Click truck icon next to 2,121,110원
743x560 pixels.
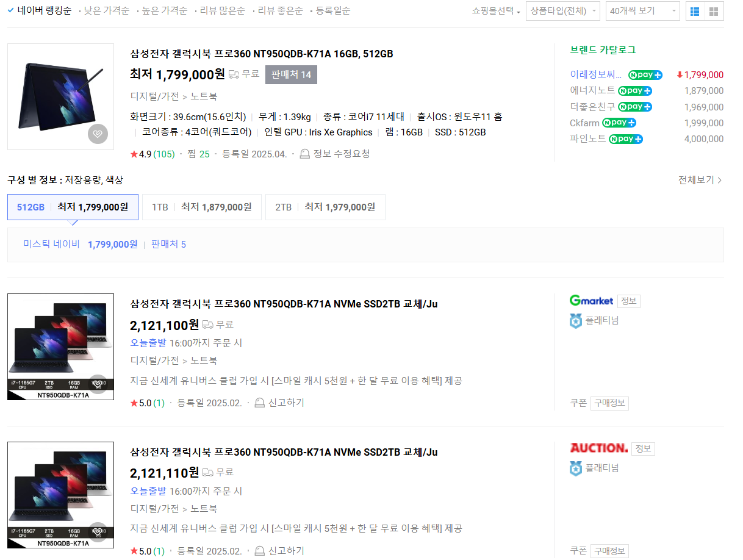[208, 472]
